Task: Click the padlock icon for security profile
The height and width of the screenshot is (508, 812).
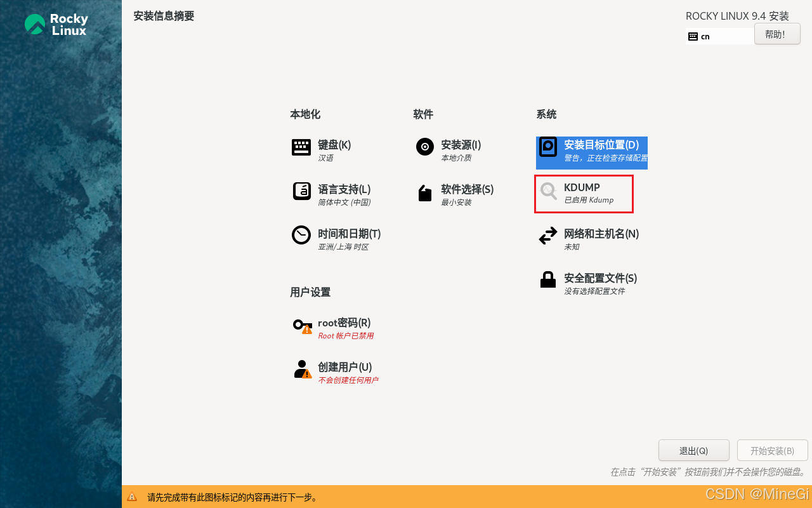Action: point(547,279)
